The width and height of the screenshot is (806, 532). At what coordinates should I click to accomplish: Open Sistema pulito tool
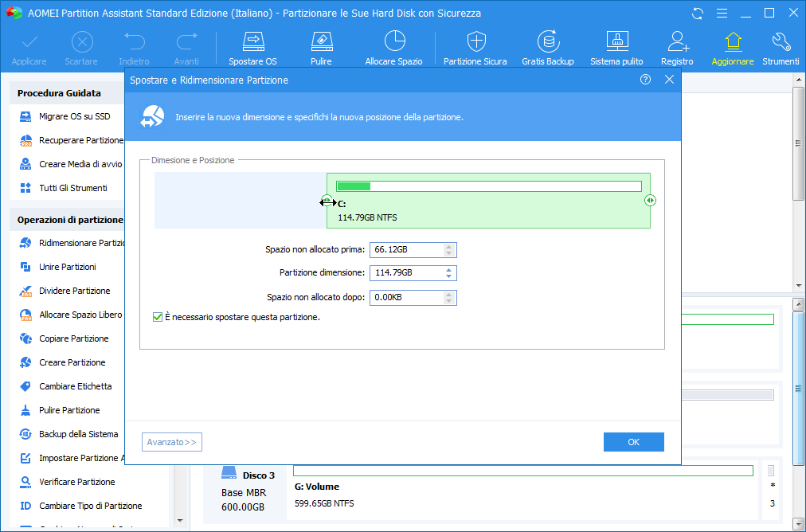616,49
